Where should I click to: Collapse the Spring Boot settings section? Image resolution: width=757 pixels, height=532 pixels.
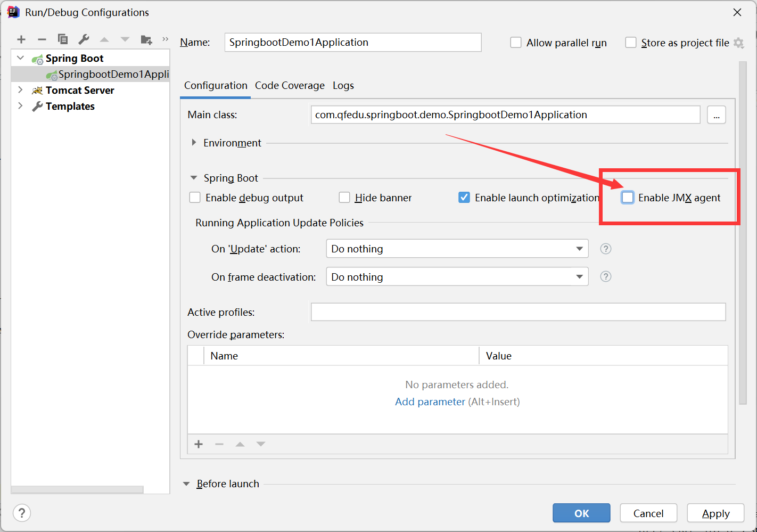point(194,178)
